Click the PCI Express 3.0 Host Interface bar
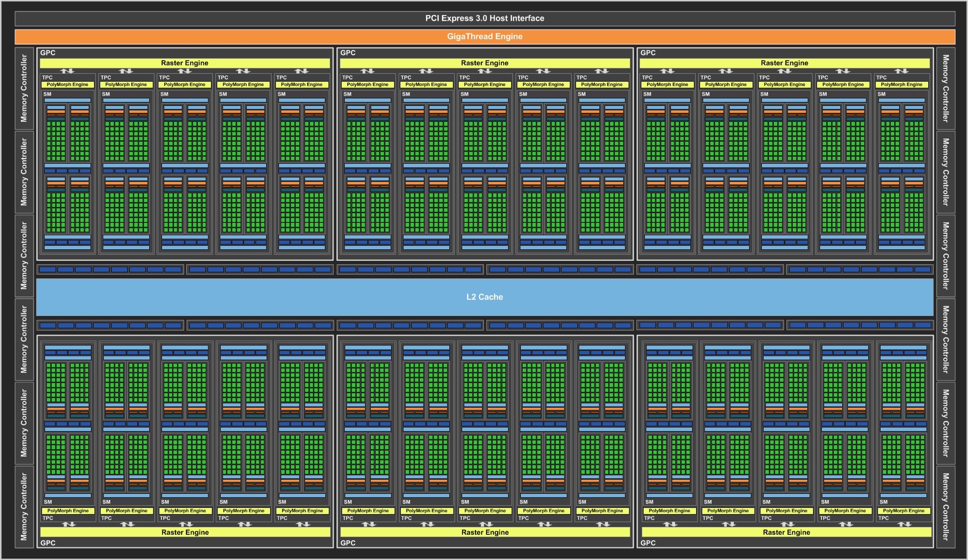Screen dimensions: 968x560 [x=484, y=18]
